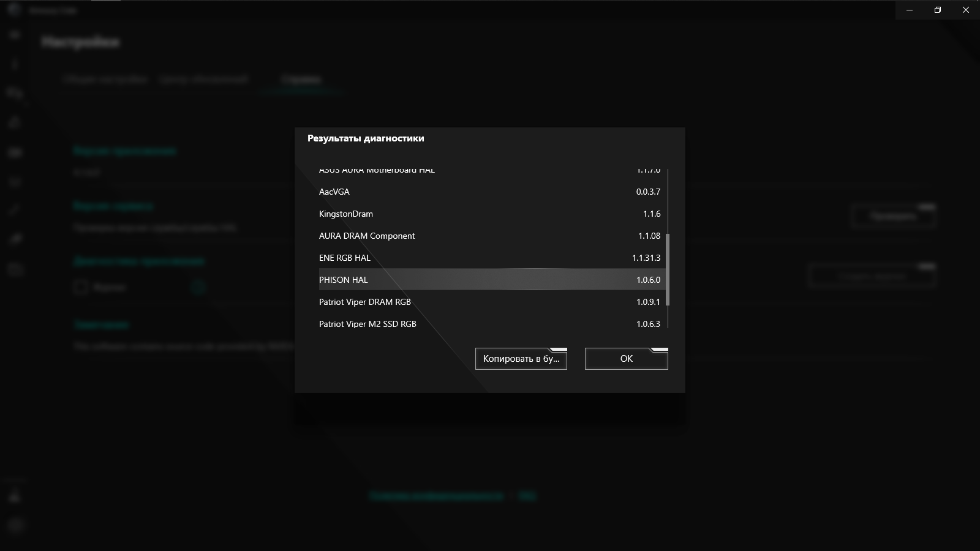Screen dimensions: 980x551
Task: Select the Aura Sync icon in the sidebar
Action: point(13,93)
